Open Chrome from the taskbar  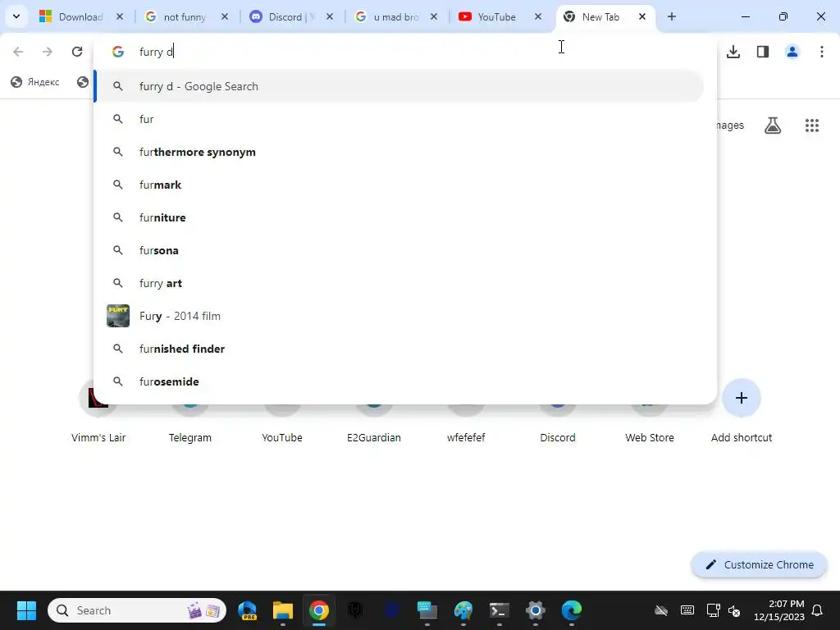(319, 610)
